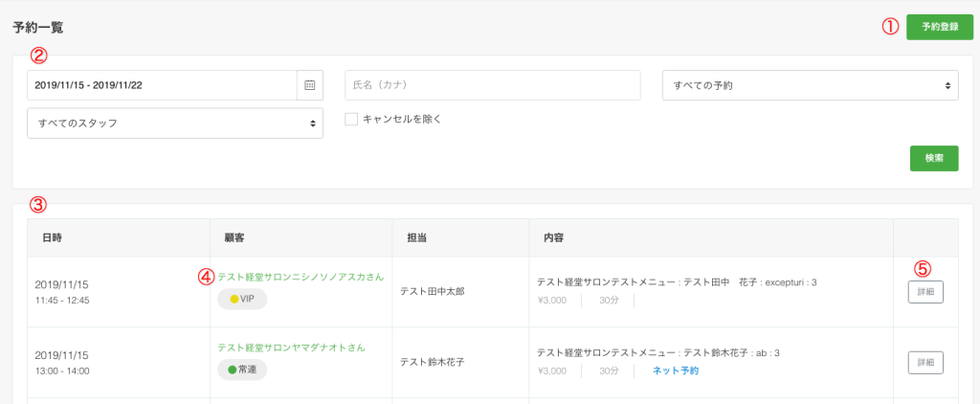Click the yellow VIP tag badge
The height and width of the screenshot is (404, 980).
242,299
